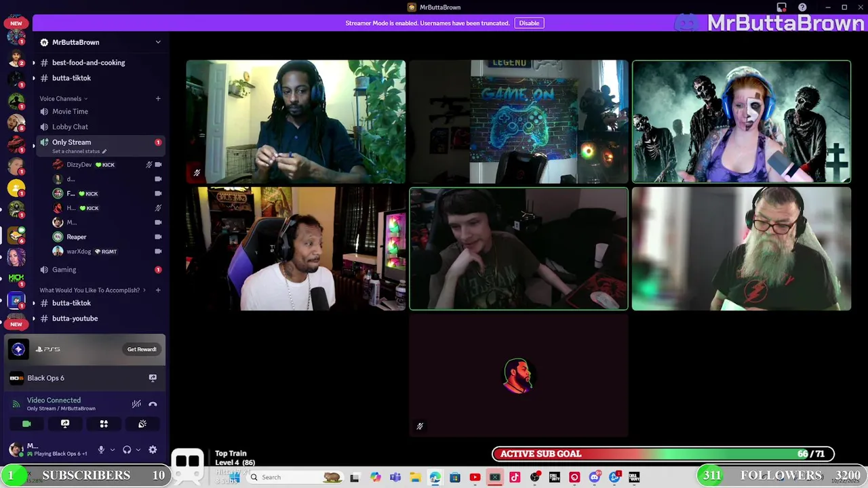Viewport: 868px width, 488px height.
Task: Click the muted mic icon beside DizzyDev
Action: [149, 165]
